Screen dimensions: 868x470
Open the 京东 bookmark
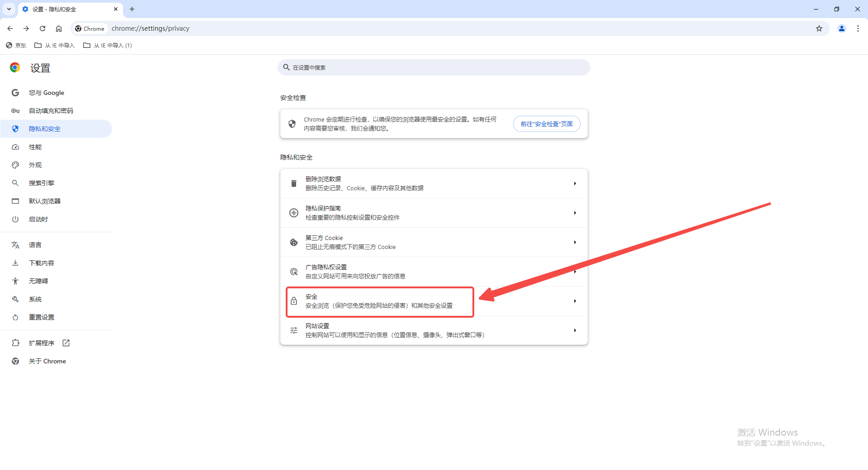click(x=16, y=45)
